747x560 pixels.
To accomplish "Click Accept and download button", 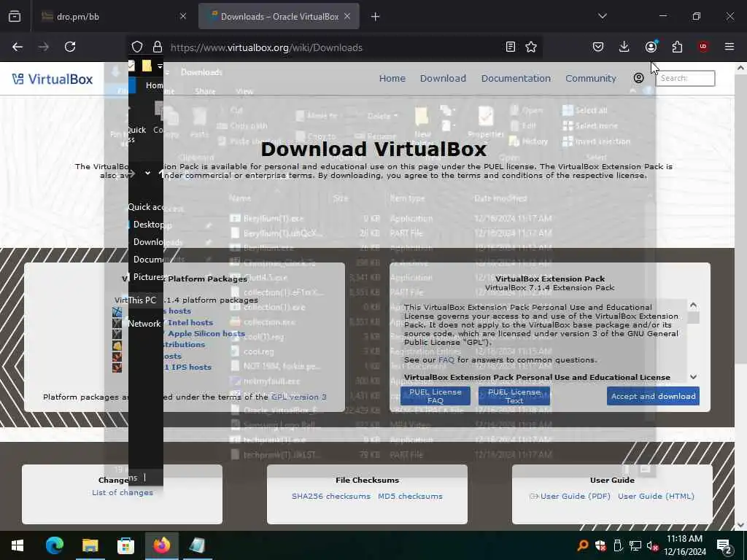I will click(653, 396).
